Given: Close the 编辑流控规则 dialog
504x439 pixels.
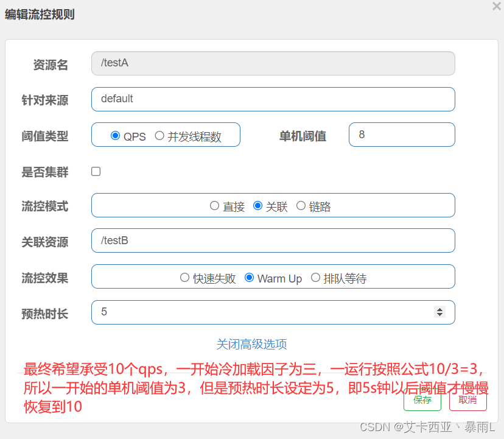Looking at the screenshot, I should pos(497,6).
